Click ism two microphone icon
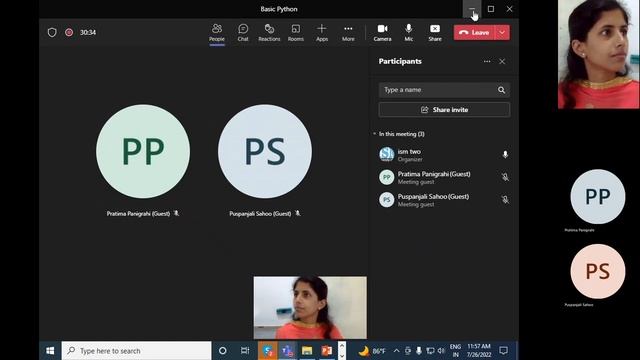 505,154
